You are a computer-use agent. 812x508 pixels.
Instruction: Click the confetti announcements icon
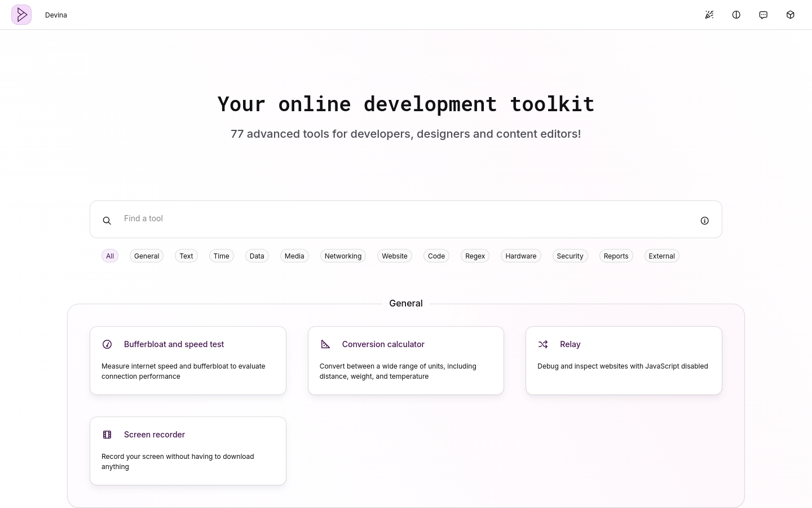click(x=709, y=15)
